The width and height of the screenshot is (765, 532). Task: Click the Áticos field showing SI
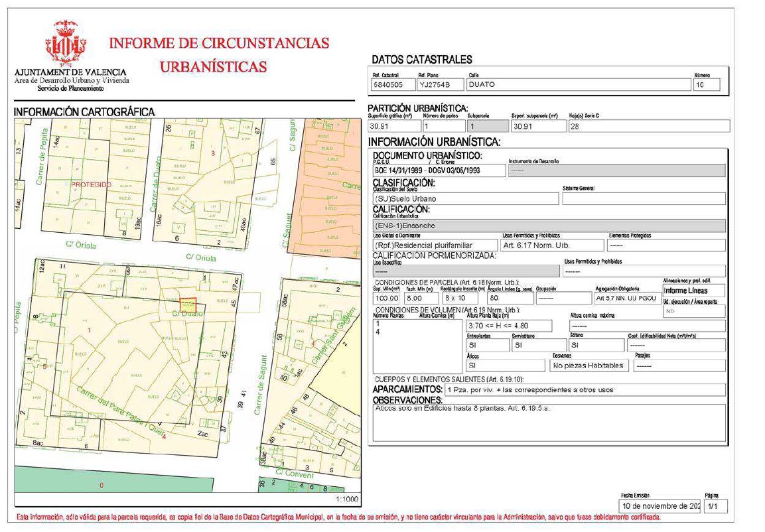tap(506, 366)
